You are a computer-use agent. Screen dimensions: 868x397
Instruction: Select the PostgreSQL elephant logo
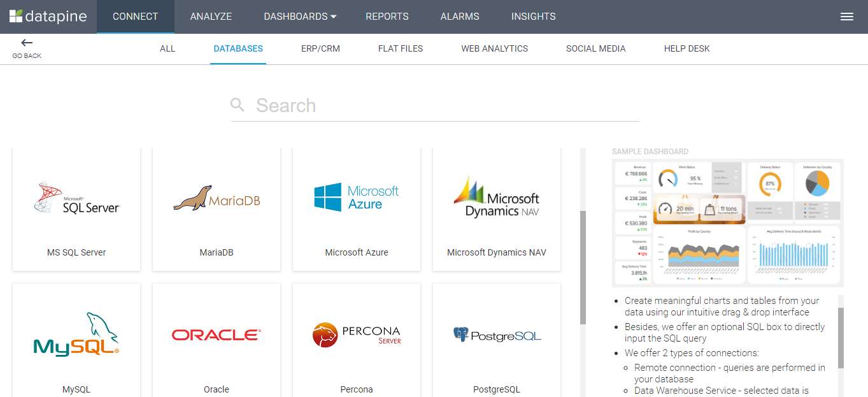coord(497,335)
